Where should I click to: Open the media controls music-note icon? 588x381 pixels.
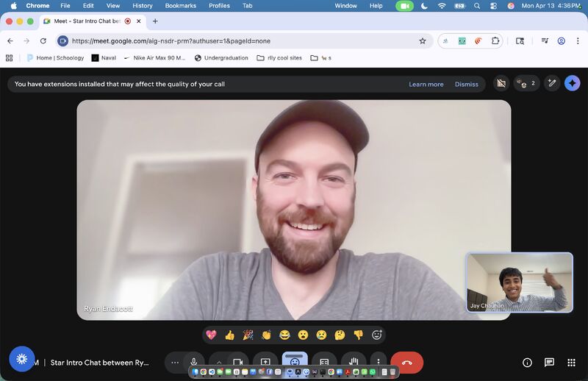click(545, 41)
